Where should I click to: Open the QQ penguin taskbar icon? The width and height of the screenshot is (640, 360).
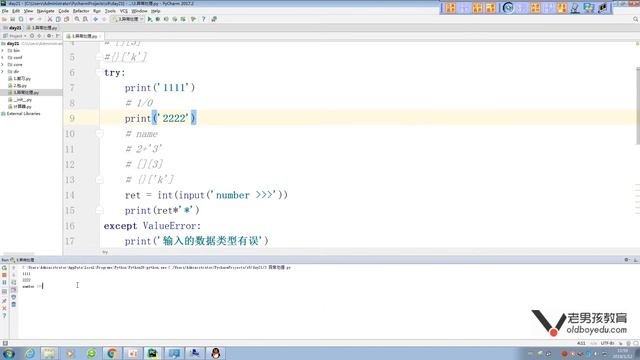click(216, 353)
